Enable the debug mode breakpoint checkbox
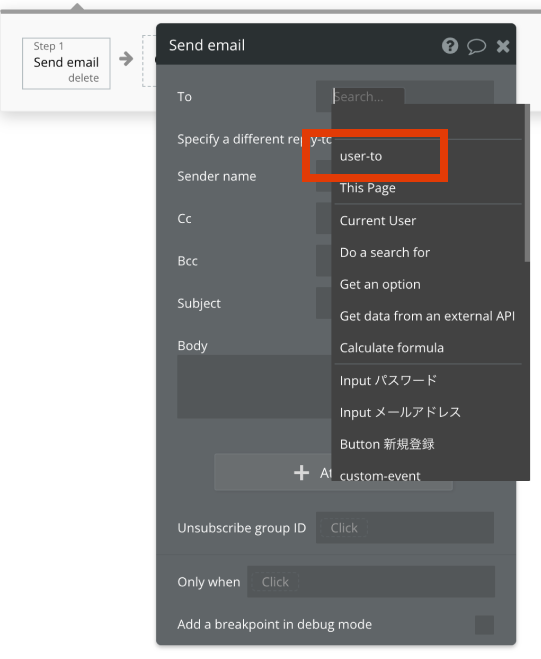This screenshot has width=541, height=659. [484, 625]
